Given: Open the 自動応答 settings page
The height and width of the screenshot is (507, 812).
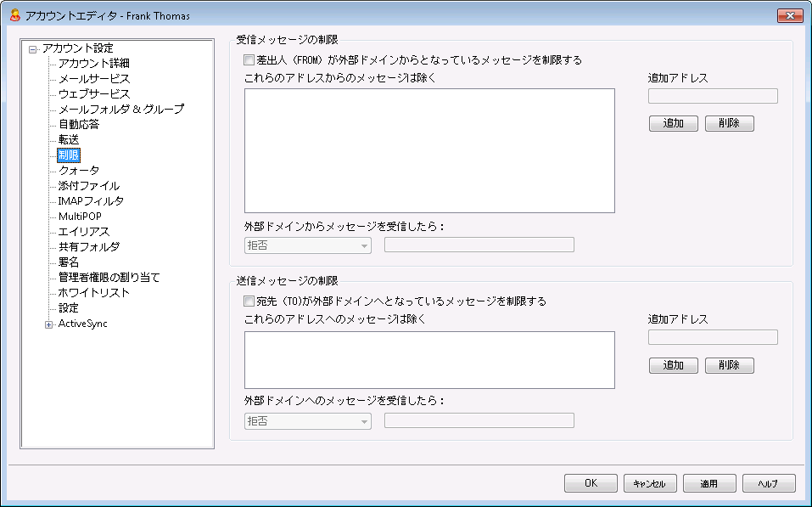Looking at the screenshot, I should pyautogui.click(x=78, y=125).
